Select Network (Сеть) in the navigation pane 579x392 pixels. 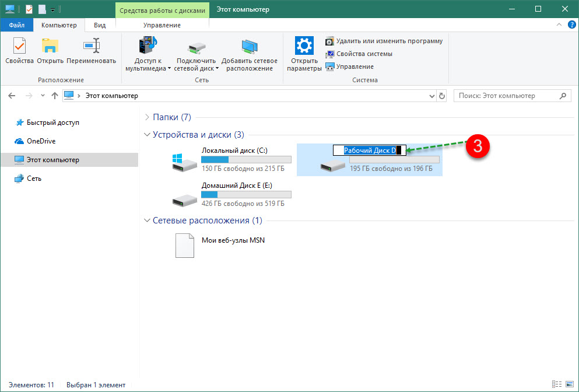click(x=28, y=178)
